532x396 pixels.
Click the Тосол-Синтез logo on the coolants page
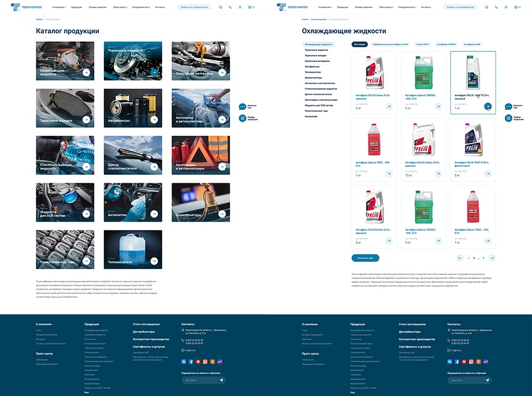292,7
